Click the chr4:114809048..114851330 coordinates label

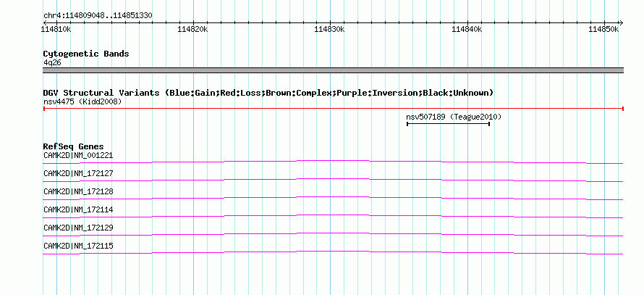(x=98, y=16)
